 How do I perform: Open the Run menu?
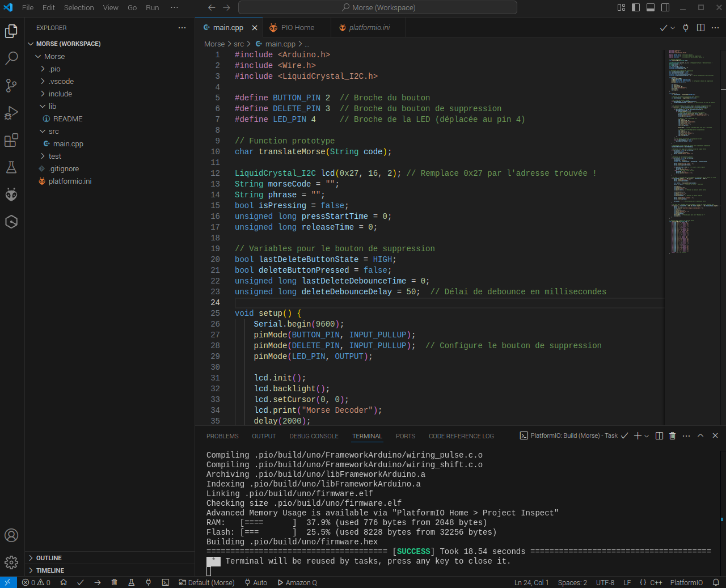(153, 7)
